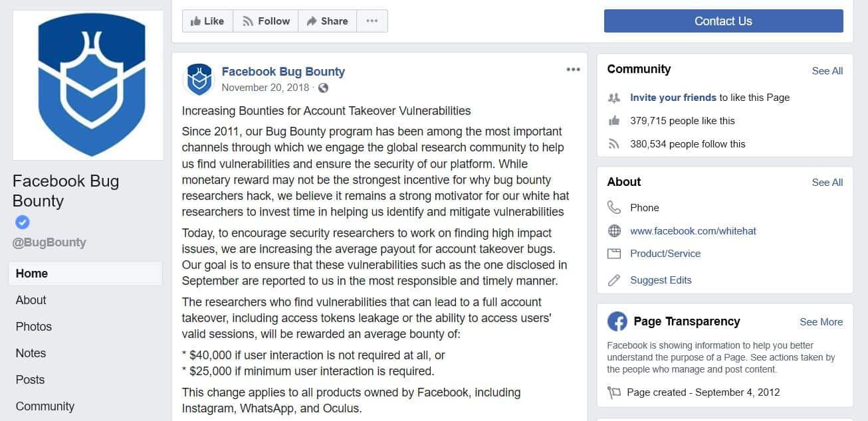This screenshot has height=421, width=868.
Task: Click the Facebook Bug Bounty avatar in the post
Action: [199, 79]
